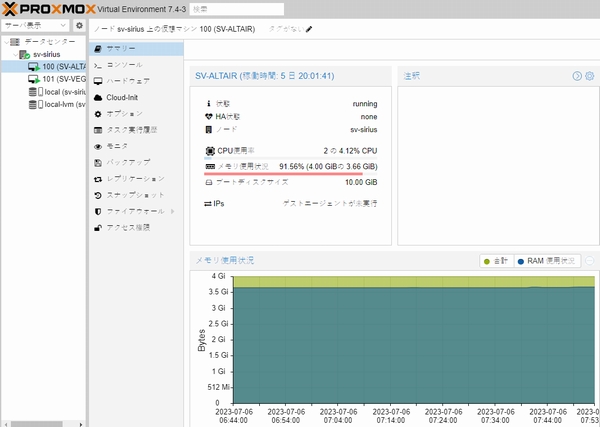Open the Monitor tab
600x427 pixels.
click(136, 147)
